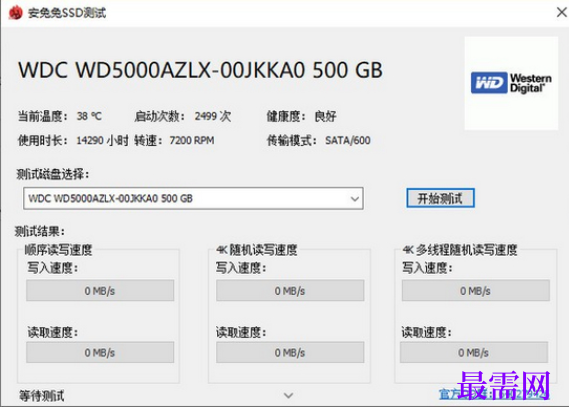Click the 安兔兔SSD测试 window title text
The image size is (569, 417).
(67, 13)
